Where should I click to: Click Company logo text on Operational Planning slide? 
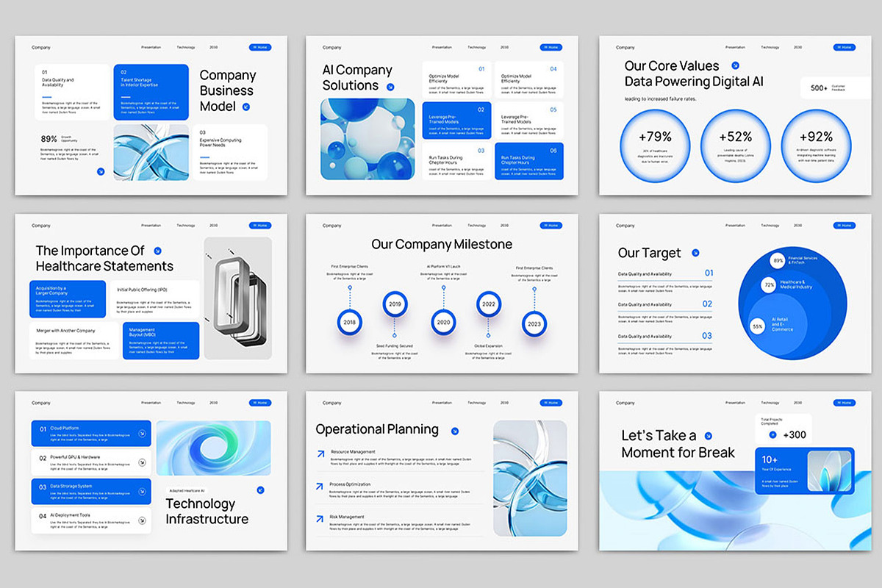(x=332, y=403)
